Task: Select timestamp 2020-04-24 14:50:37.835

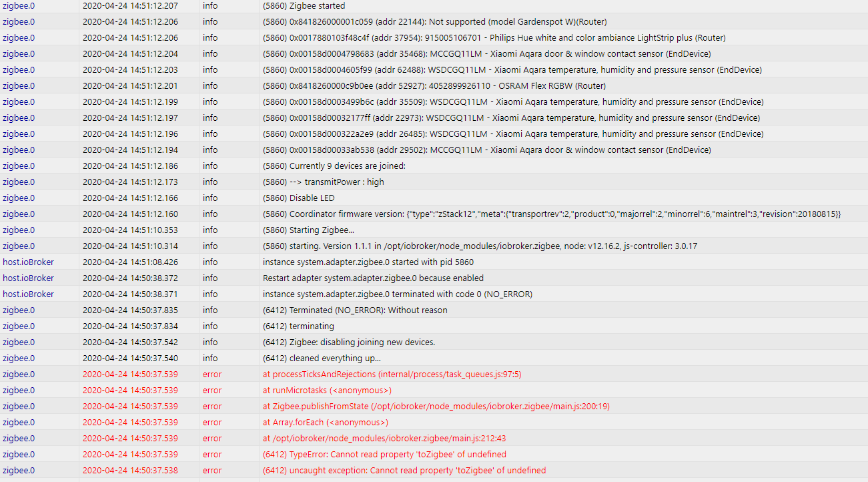Action: [130, 310]
